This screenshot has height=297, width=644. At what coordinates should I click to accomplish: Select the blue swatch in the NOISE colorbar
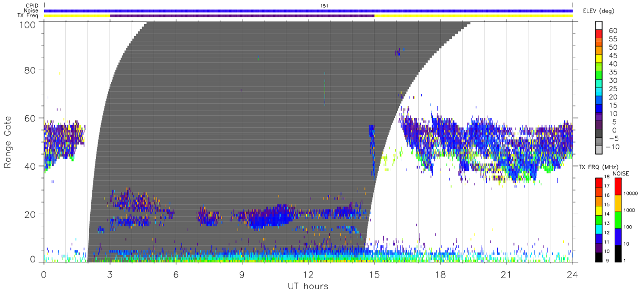tap(617, 236)
